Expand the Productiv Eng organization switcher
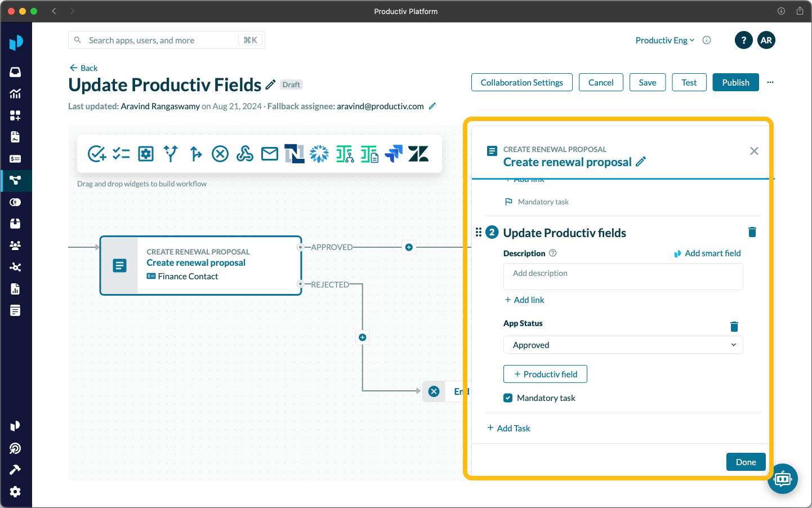 coord(665,40)
